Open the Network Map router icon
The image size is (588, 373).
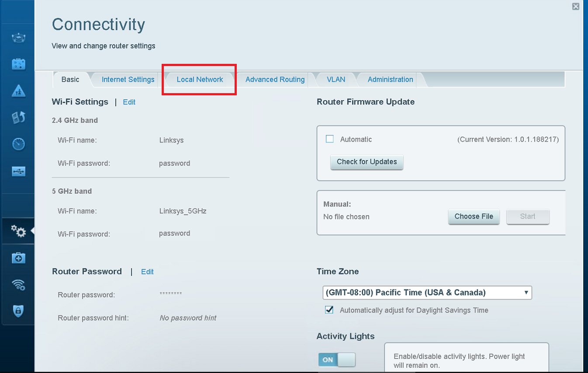click(18, 38)
